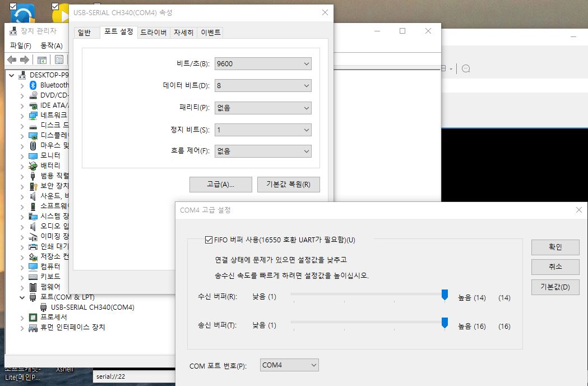Click the 인쇄 대기열 printer icon
This screenshot has width=588, height=386.
click(x=33, y=247)
